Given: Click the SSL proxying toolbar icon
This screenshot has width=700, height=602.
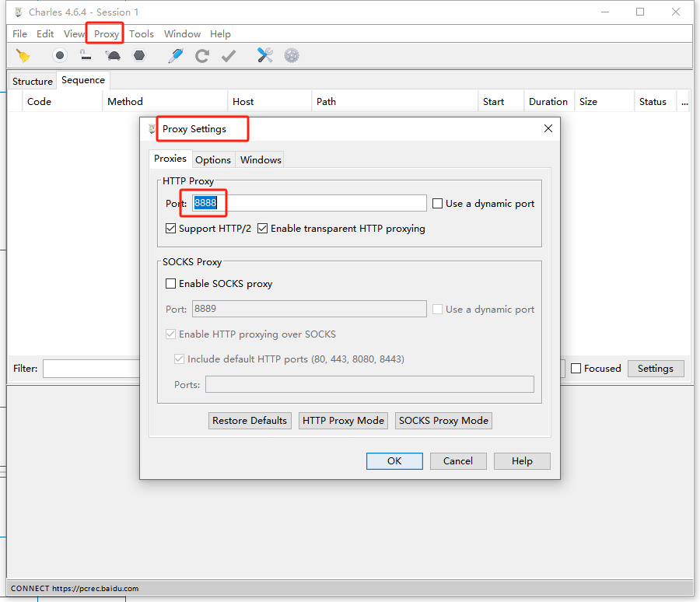Looking at the screenshot, I should (x=86, y=55).
